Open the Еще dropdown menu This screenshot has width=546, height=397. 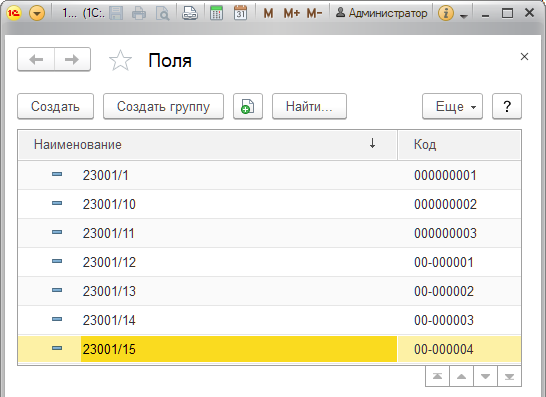point(452,106)
